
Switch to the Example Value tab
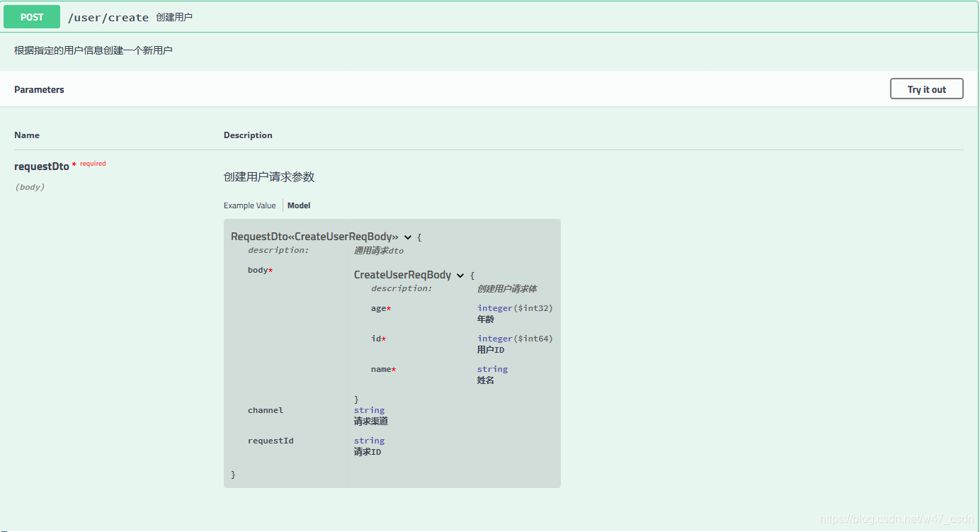click(x=249, y=205)
